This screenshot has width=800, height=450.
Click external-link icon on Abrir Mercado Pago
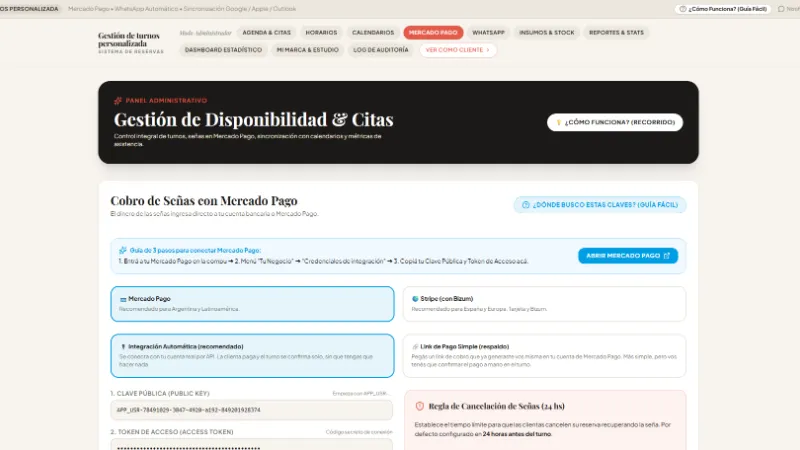point(666,256)
